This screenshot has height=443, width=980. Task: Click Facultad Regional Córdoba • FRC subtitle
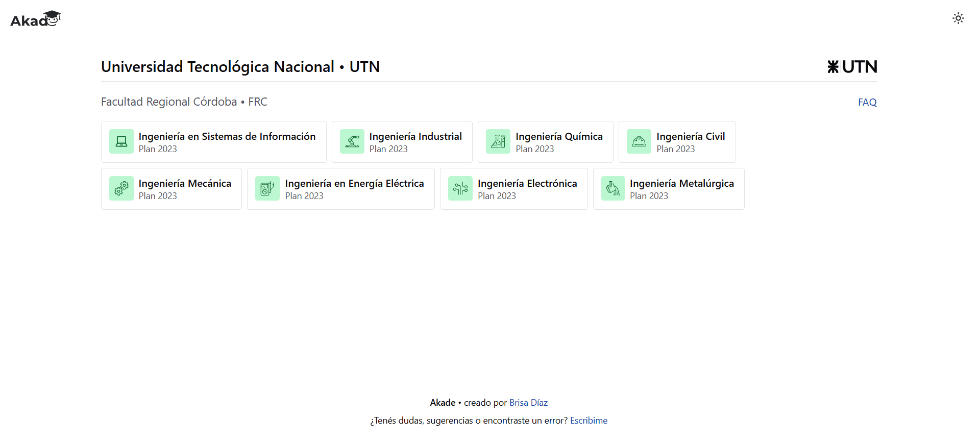pos(184,102)
